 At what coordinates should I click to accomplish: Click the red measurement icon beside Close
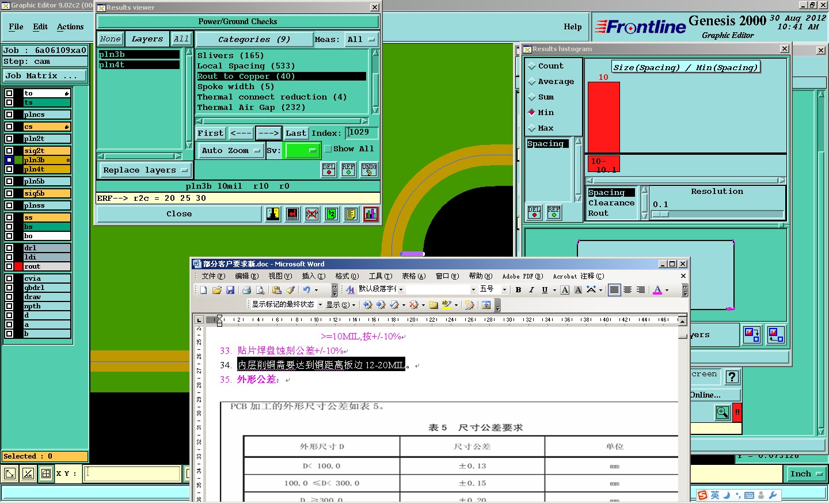click(292, 214)
